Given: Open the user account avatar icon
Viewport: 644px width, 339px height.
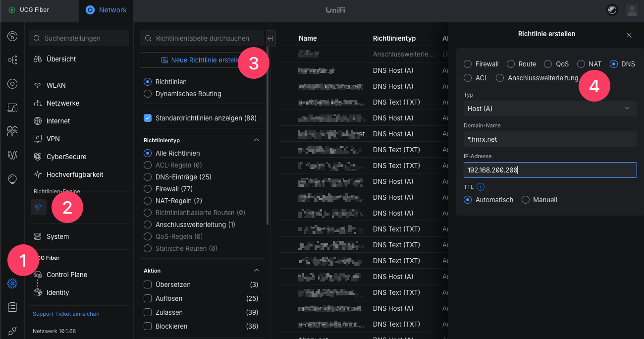Looking at the screenshot, I should [x=632, y=10].
